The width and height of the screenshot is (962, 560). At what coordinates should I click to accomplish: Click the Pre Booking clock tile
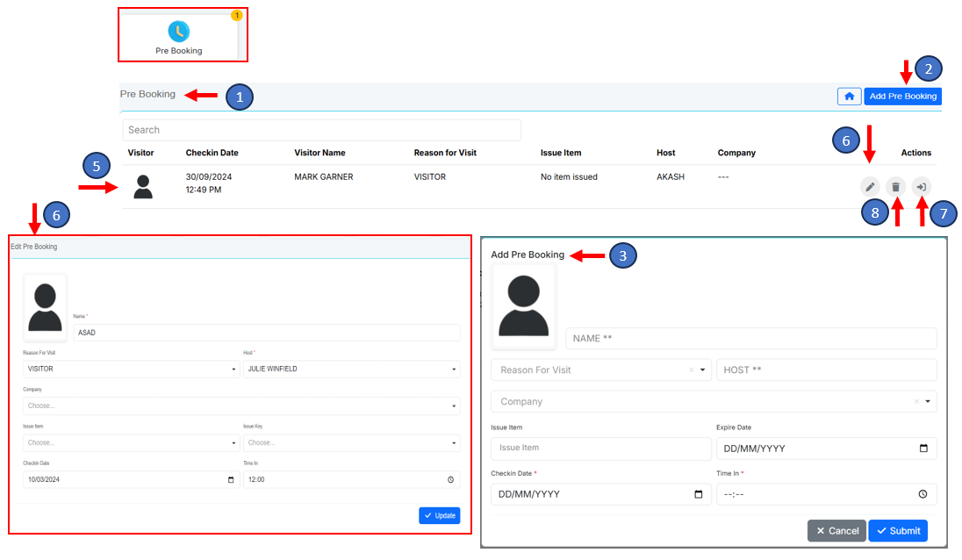(x=179, y=37)
